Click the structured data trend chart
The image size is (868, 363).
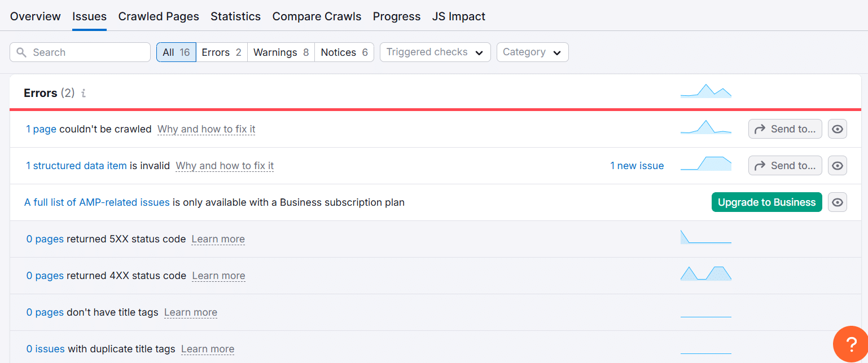click(705, 164)
